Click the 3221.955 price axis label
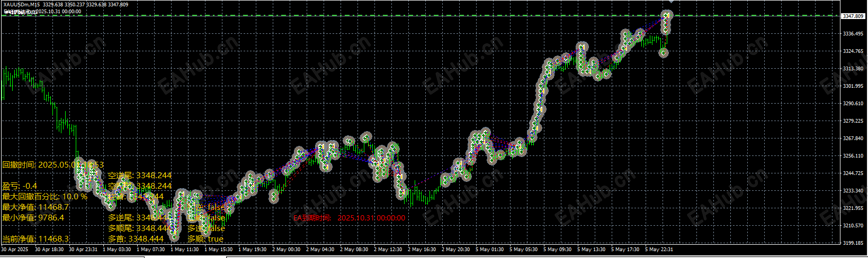This screenshot has width=868, height=258. (x=853, y=208)
